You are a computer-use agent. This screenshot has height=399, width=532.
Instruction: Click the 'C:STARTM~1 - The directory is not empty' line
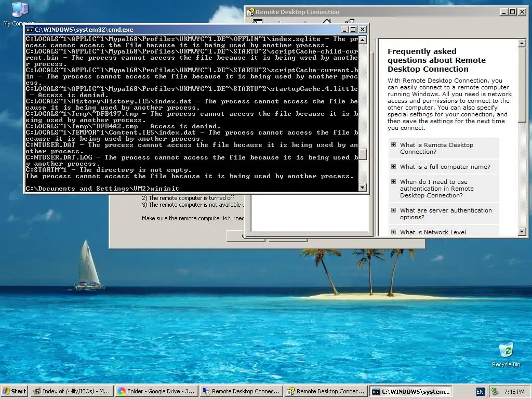109,170
